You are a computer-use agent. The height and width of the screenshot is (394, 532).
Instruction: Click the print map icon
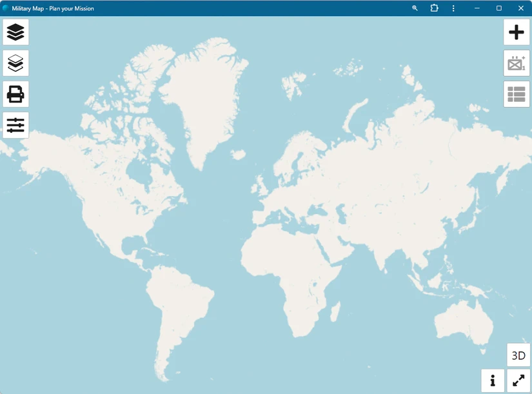point(15,94)
